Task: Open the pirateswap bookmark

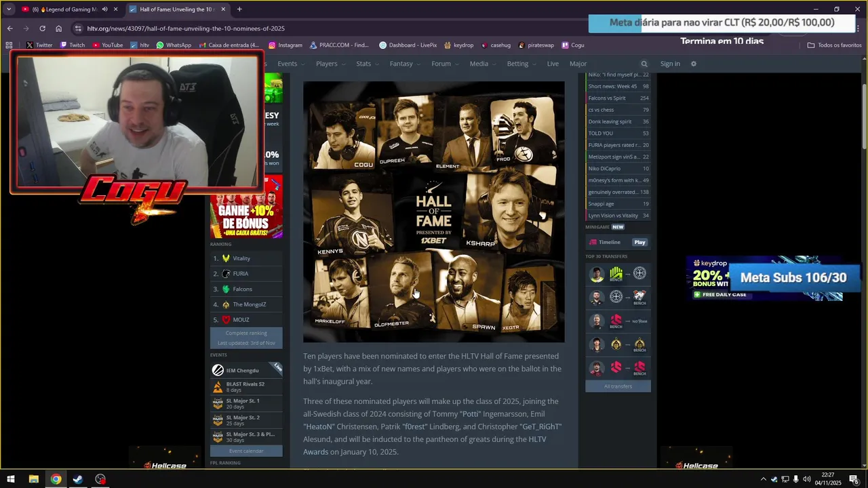Action: 536,45
